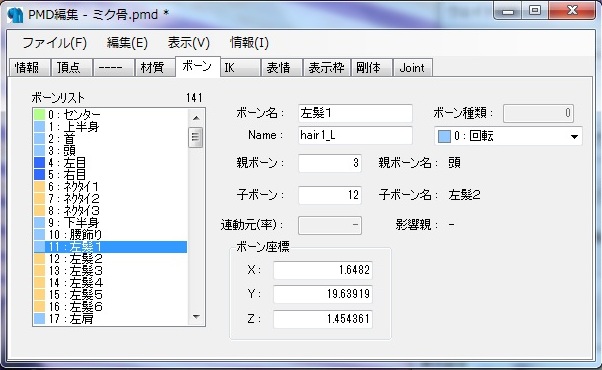The height and width of the screenshot is (370, 602).
Task: Select bone 10 : 腰飾り in list
Action: tap(110, 235)
